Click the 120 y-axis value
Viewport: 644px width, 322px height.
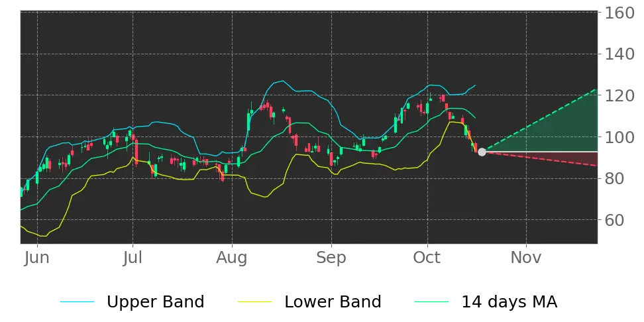(619, 95)
